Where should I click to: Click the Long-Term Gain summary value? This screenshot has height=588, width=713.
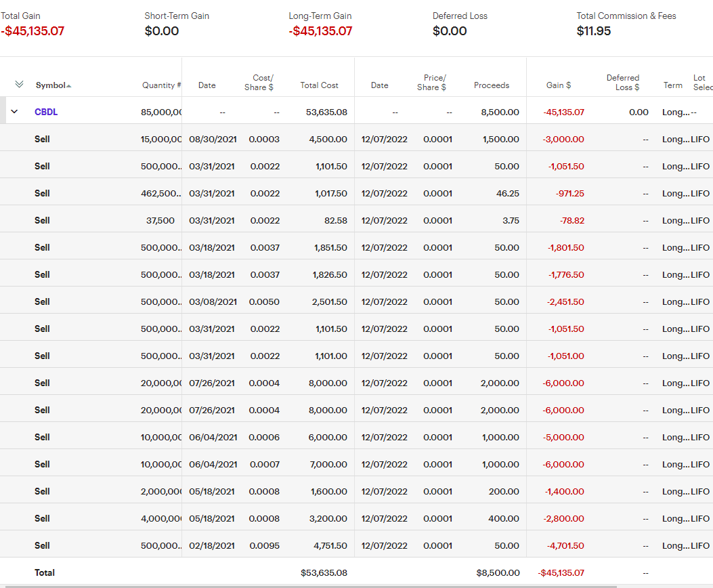tap(320, 31)
